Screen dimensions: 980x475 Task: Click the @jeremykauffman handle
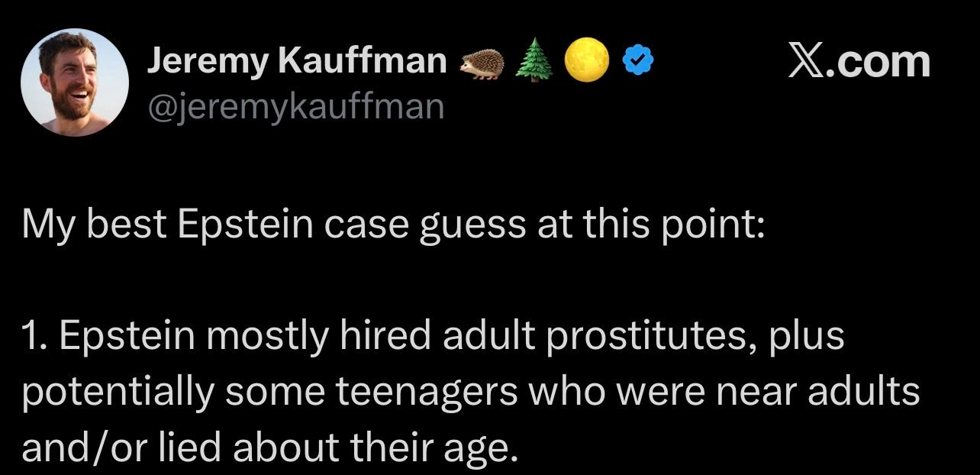coord(295,106)
